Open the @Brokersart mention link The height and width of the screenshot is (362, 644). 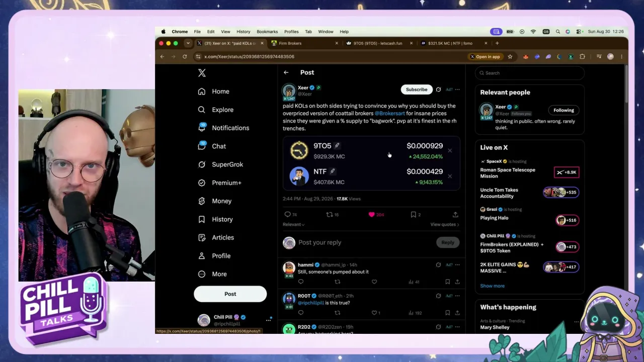390,114
